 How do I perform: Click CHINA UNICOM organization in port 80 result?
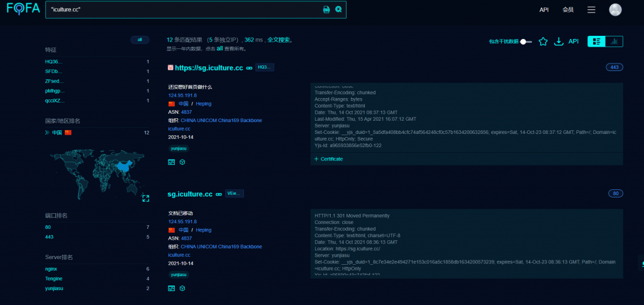click(x=221, y=247)
